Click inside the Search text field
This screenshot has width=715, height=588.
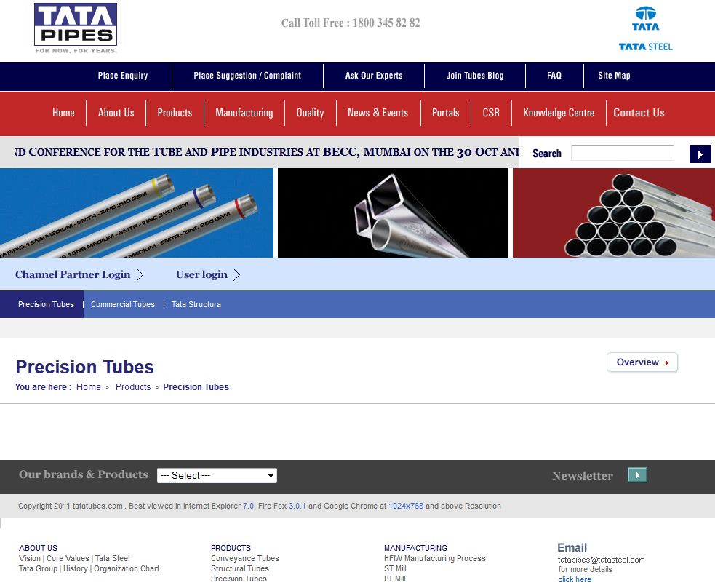pyautogui.click(x=622, y=154)
